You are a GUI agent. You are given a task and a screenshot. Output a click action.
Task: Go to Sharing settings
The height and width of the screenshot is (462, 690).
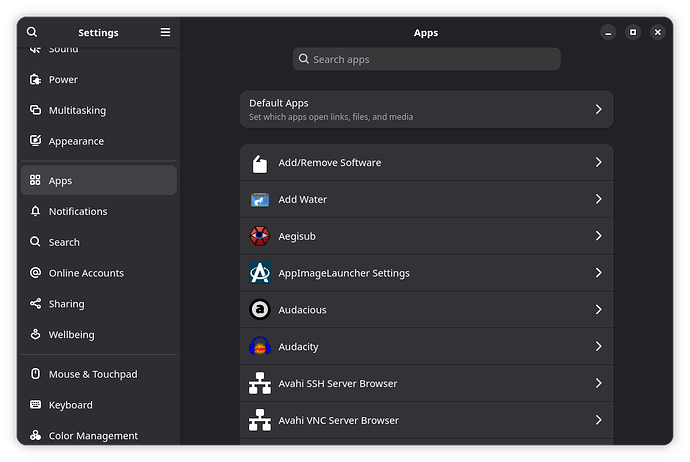click(99, 304)
